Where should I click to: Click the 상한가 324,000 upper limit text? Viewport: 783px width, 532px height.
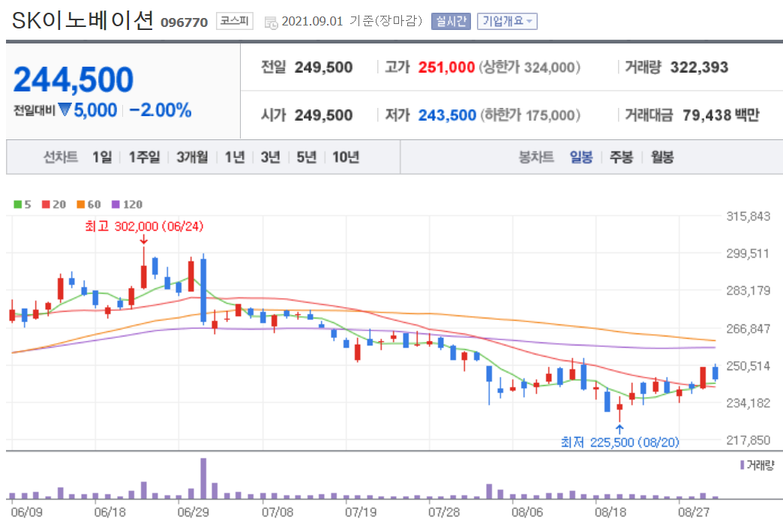[529, 67]
